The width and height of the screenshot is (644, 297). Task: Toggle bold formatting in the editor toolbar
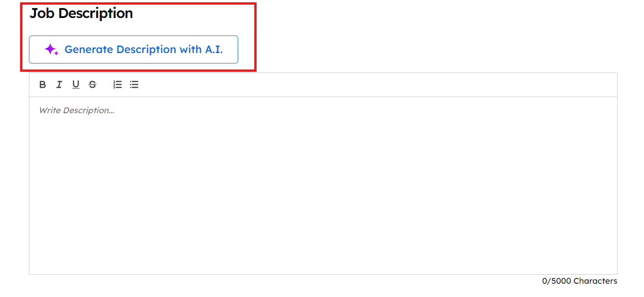(x=43, y=85)
